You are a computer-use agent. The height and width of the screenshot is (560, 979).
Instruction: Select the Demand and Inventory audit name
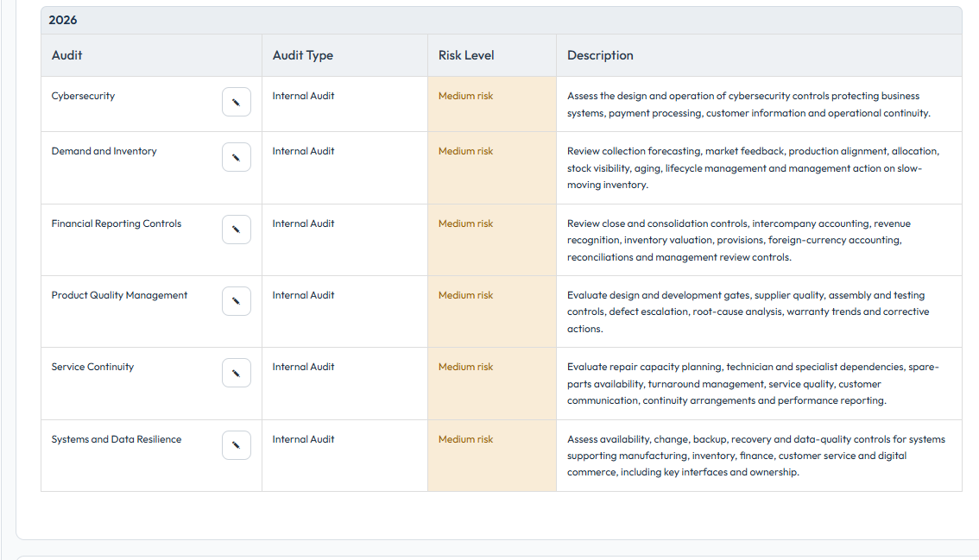[104, 151]
